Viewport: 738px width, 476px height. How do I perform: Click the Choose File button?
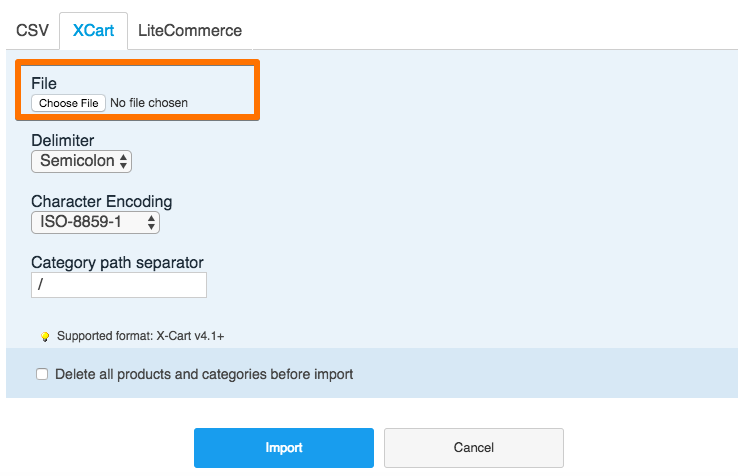click(68, 103)
